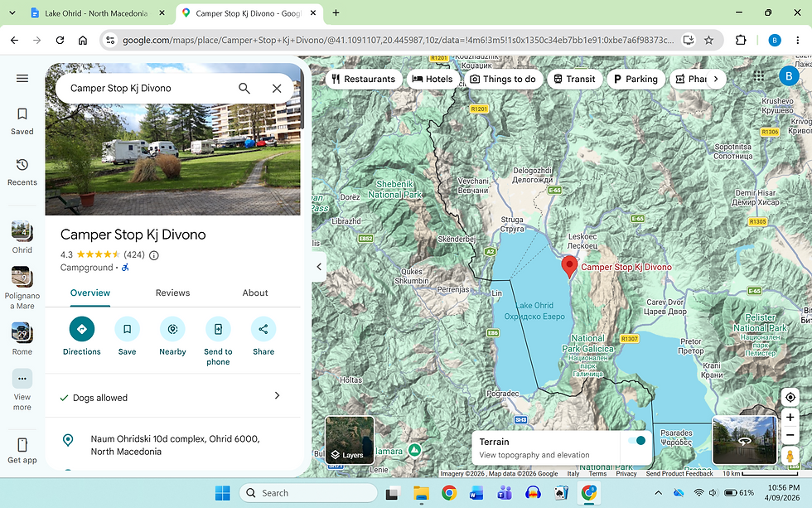Screen dimensions: 812x508
Task: Filter map by Restaurants
Action: coord(364,80)
